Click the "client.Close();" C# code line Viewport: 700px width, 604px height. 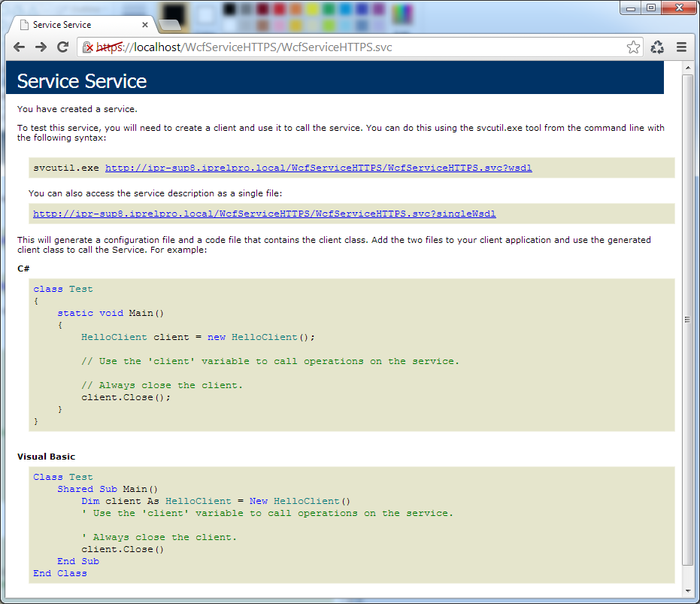tap(126, 397)
